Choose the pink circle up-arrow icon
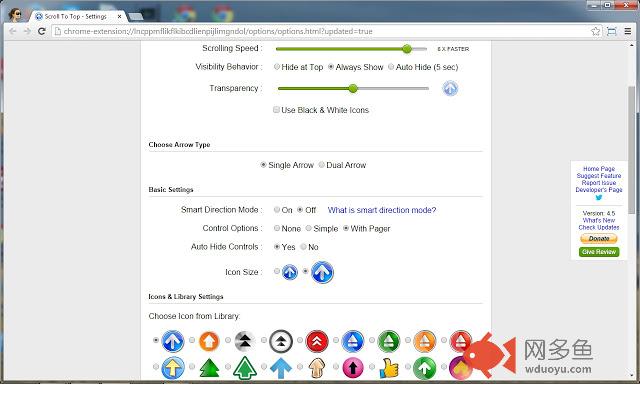 (352, 369)
